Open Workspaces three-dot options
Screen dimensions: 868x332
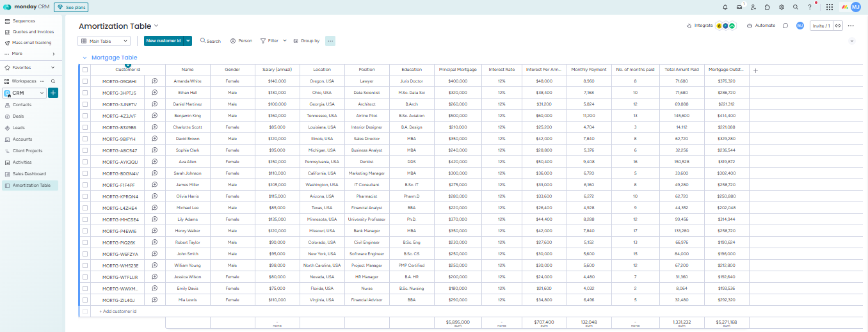pyautogui.click(x=42, y=81)
